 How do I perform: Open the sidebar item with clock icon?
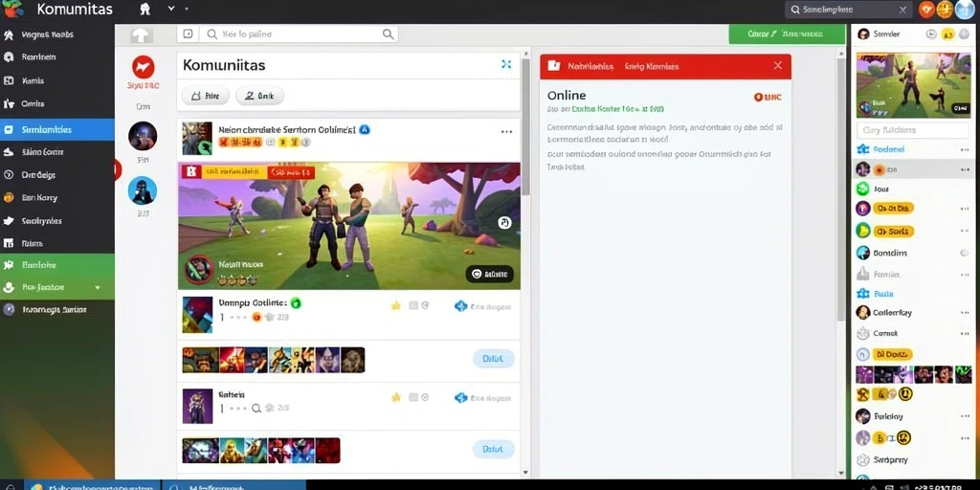(56, 175)
